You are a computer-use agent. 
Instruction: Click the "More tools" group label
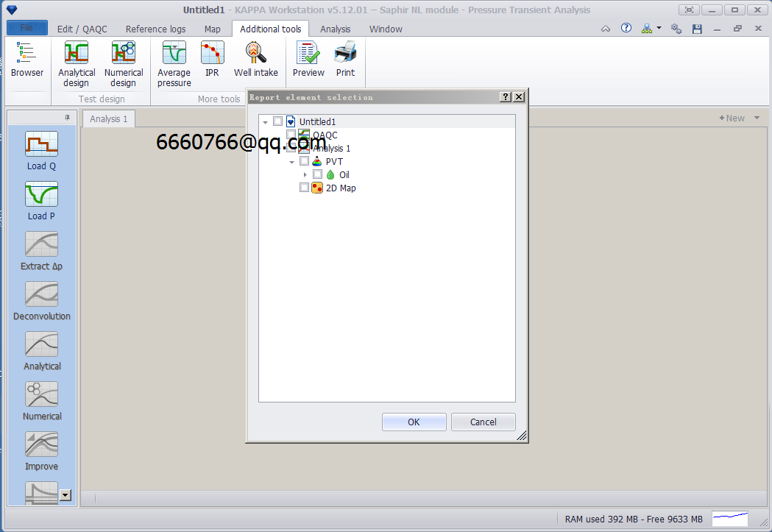(x=219, y=99)
